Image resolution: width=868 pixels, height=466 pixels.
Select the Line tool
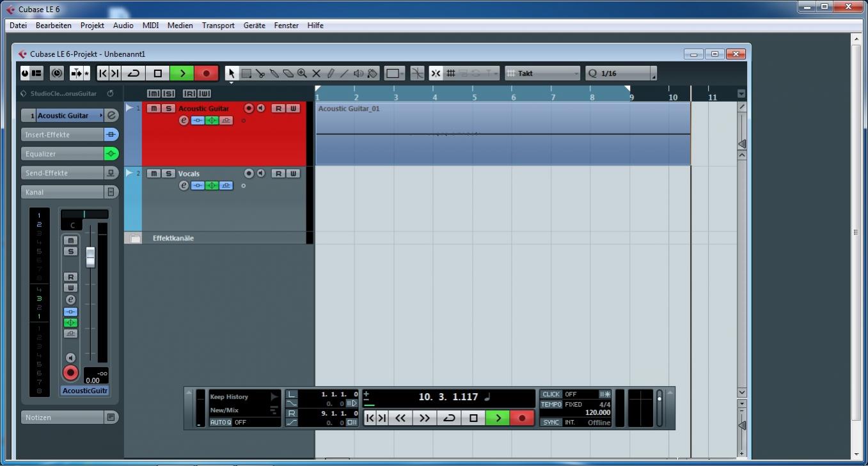pyautogui.click(x=344, y=74)
